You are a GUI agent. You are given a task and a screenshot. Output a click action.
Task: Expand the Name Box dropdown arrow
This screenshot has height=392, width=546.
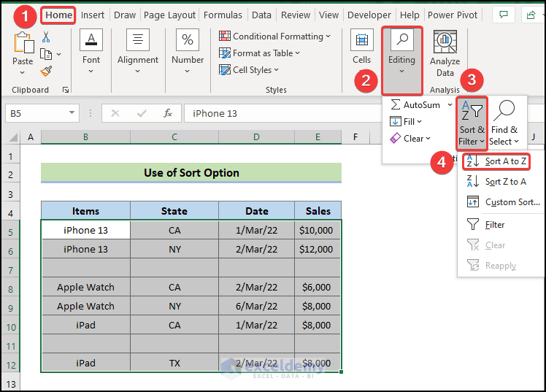[72, 113]
